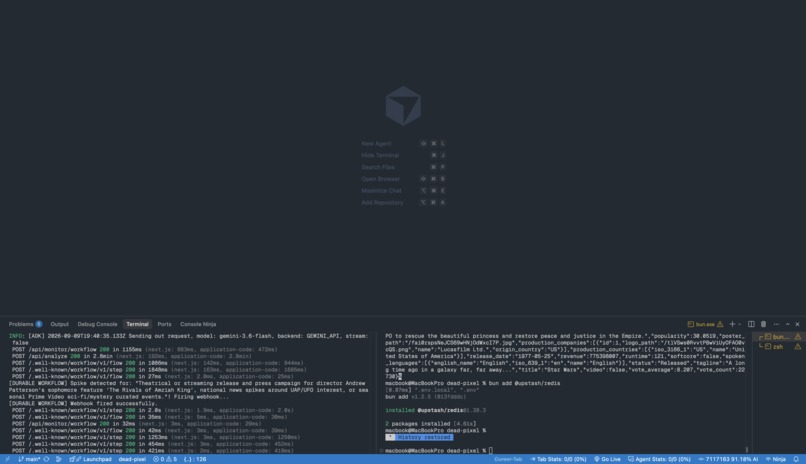Click Add Repository in the welcome shortcuts
Screen dimensions: 806x464
point(382,202)
